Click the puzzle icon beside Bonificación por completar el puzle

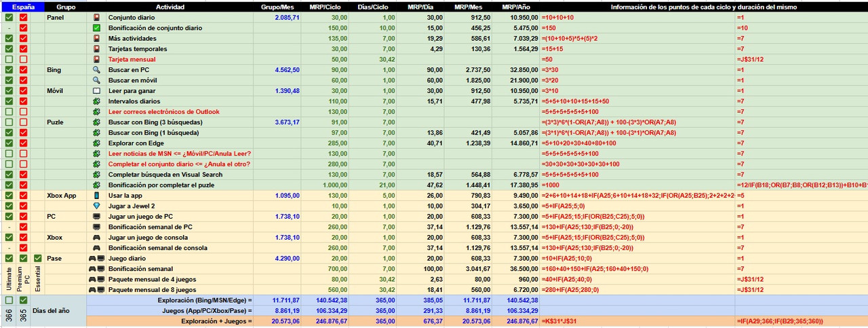click(x=96, y=185)
